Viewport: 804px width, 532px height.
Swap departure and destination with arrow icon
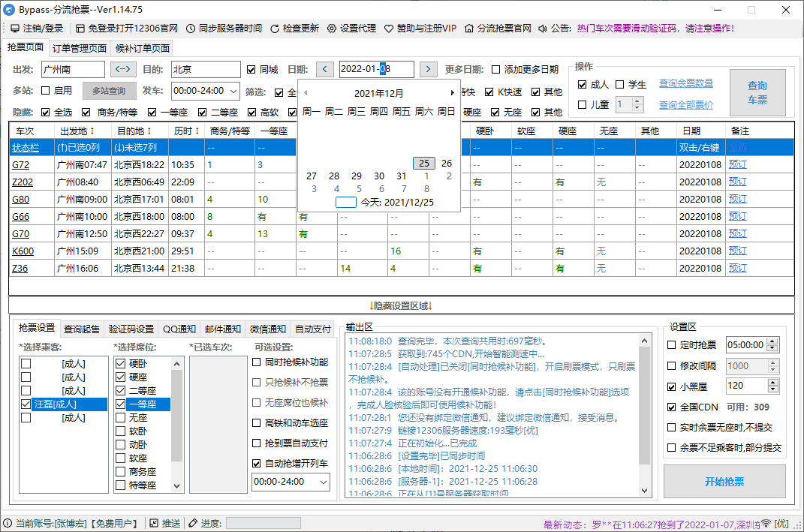tap(122, 69)
